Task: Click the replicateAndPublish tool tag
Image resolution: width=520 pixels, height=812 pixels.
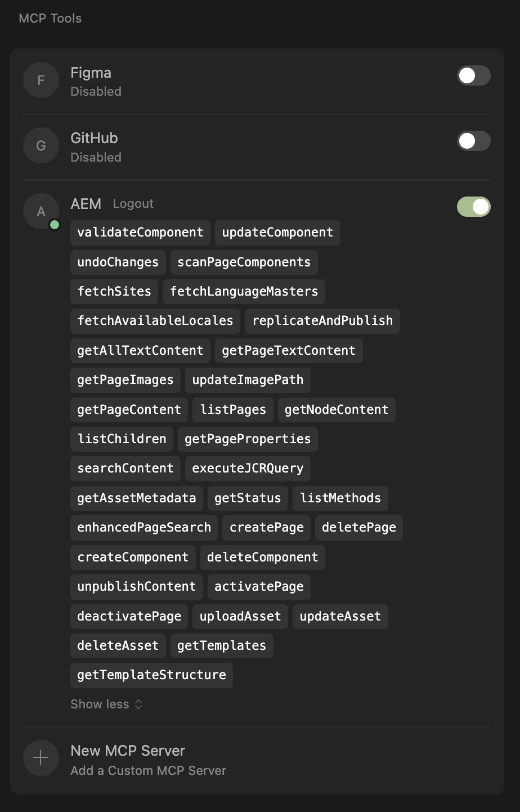Action: pos(322,321)
